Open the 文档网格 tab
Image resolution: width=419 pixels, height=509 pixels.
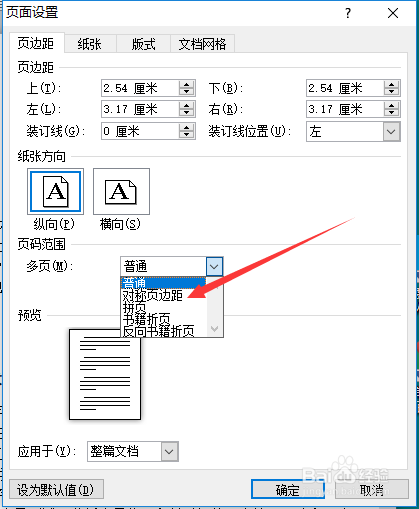[202, 44]
